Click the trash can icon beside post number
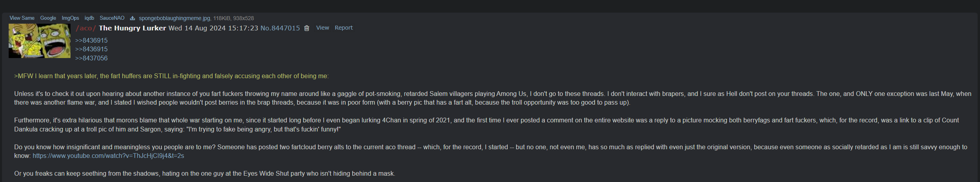The width and height of the screenshot is (980, 182). click(307, 28)
